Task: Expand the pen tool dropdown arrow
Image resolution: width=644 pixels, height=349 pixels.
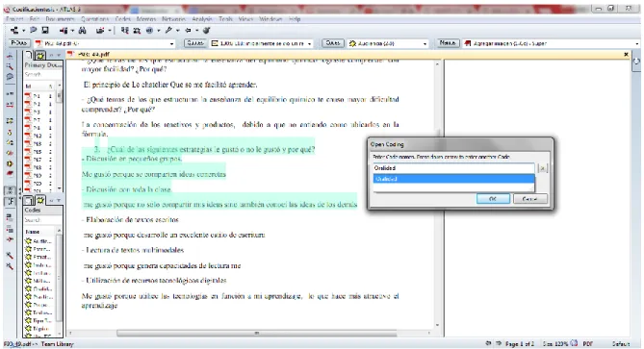Action: coord(177,31)
